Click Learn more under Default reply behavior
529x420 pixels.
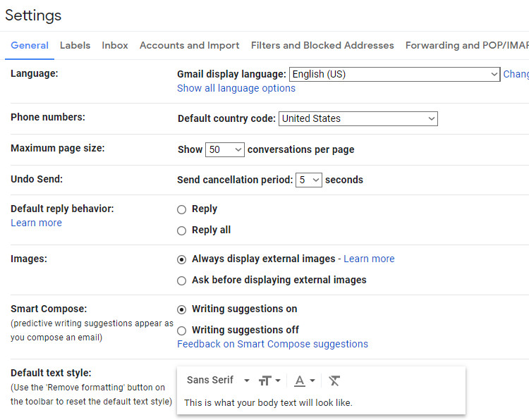coord(37,223)
